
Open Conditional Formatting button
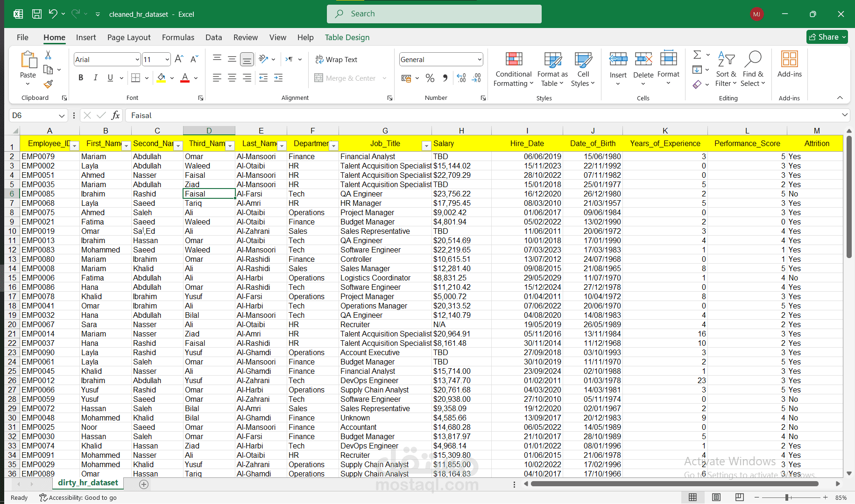tap(514, 69)
